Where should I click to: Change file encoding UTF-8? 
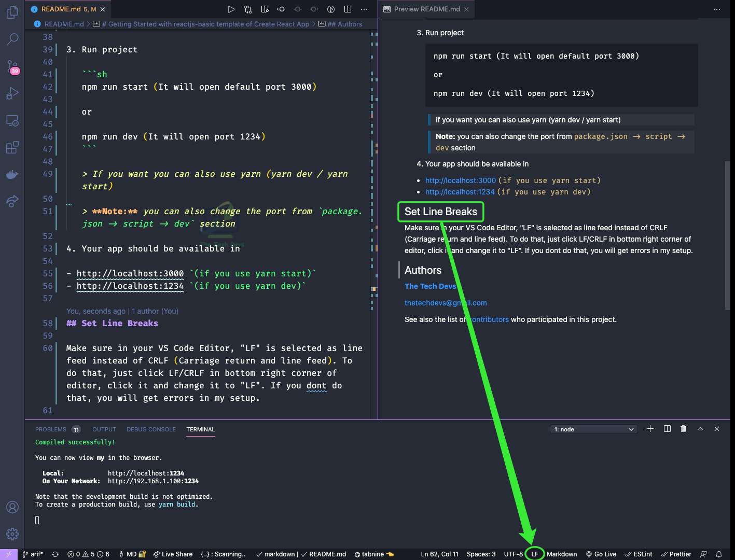[514, 554]
